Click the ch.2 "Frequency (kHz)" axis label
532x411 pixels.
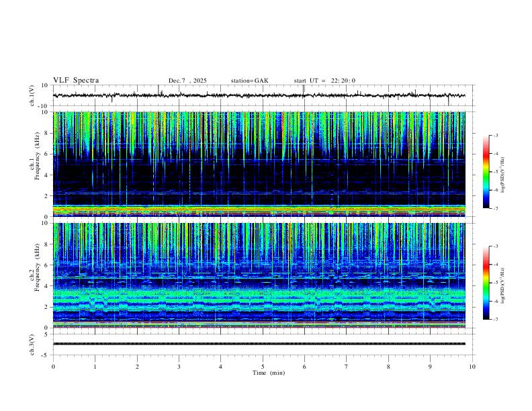tap(37, 267)
